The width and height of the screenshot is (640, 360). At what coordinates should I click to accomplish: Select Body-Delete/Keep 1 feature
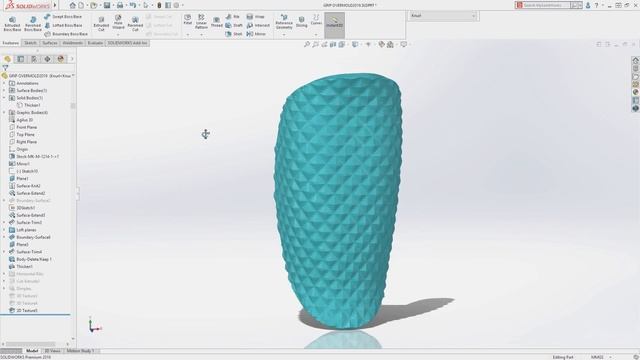pos(30,259)
